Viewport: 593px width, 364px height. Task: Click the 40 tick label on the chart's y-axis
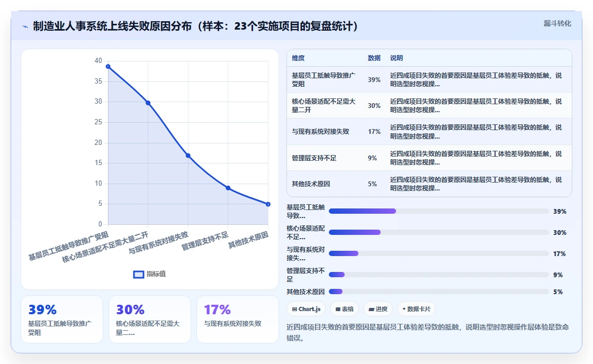click(98, 61)
